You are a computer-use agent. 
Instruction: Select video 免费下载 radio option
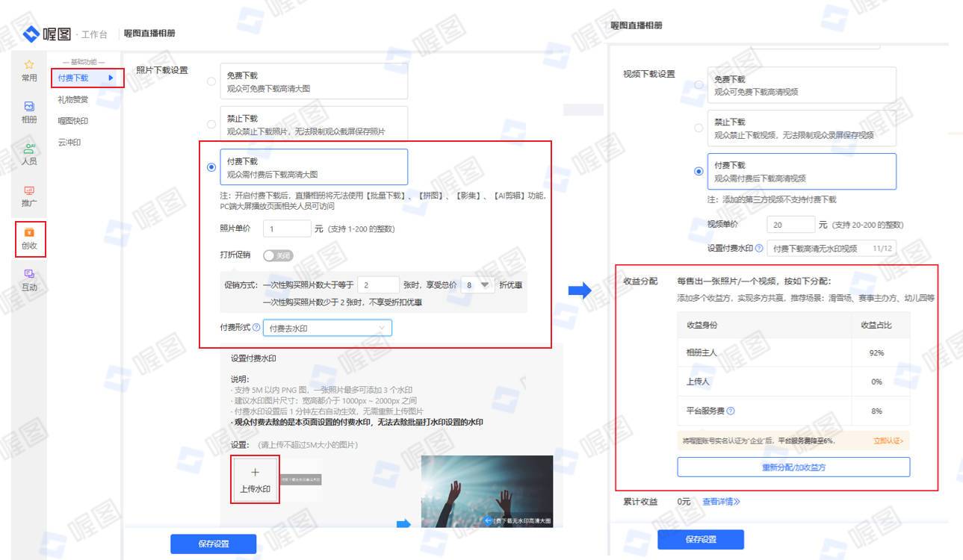click(699, 85)
